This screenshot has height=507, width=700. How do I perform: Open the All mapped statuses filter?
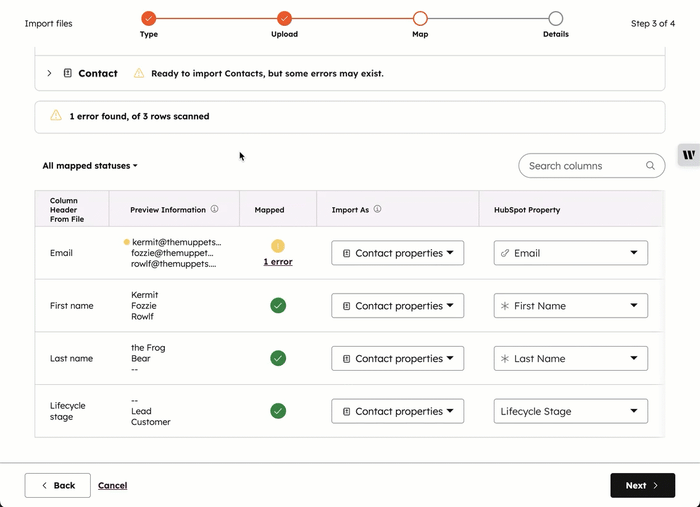[x=90, y=166]
